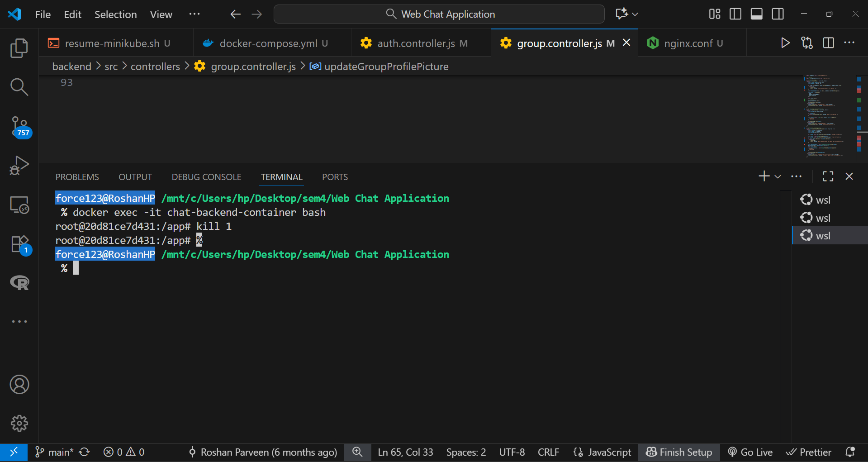Open a remote window from status bar
Viewport: 868px width, 462px height.
click(x=14, y=452)
